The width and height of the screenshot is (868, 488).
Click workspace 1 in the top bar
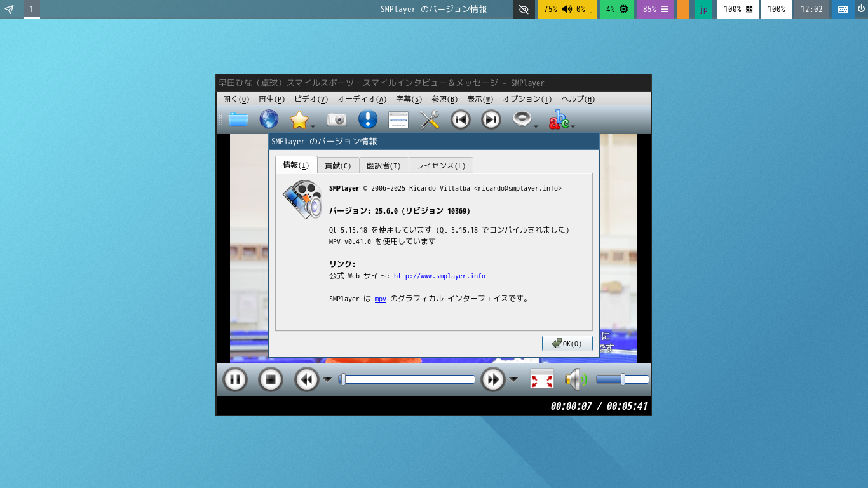pyautogui.click(x=31, y=10)
